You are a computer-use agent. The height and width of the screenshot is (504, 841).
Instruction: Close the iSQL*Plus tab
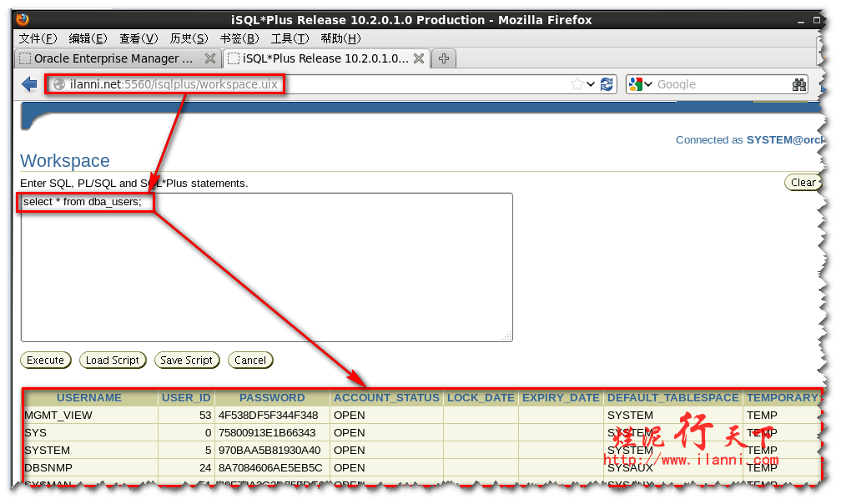pos(418,58)
